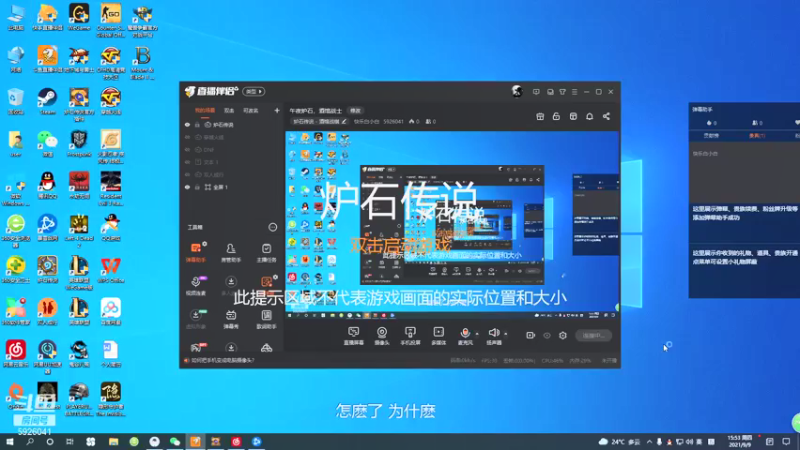Toggle visibility of 炉石传说 source
Viewport: 800px width, 450px height.
tap(187, 124)
